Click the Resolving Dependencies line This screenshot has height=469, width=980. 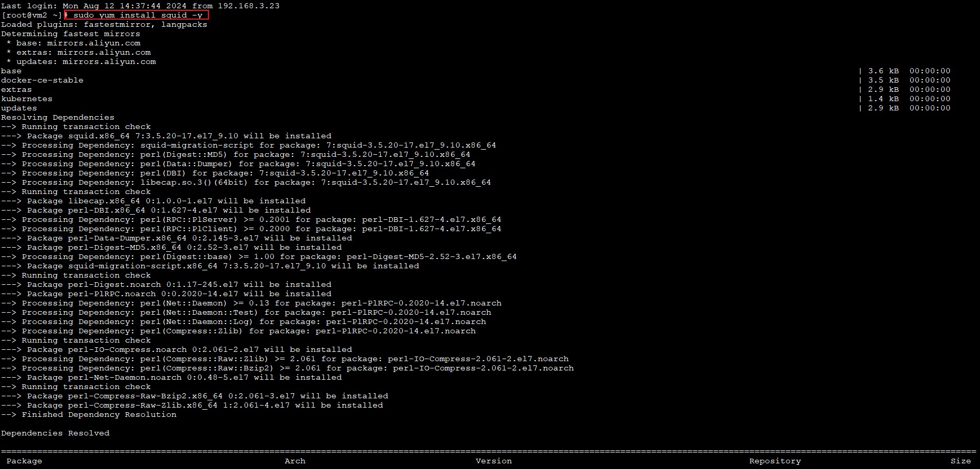point(58,117)
